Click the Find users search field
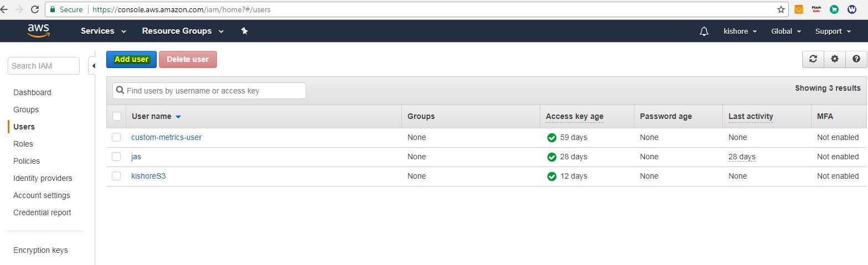Viewport: 868px width, 265px height. coord(209,91)
